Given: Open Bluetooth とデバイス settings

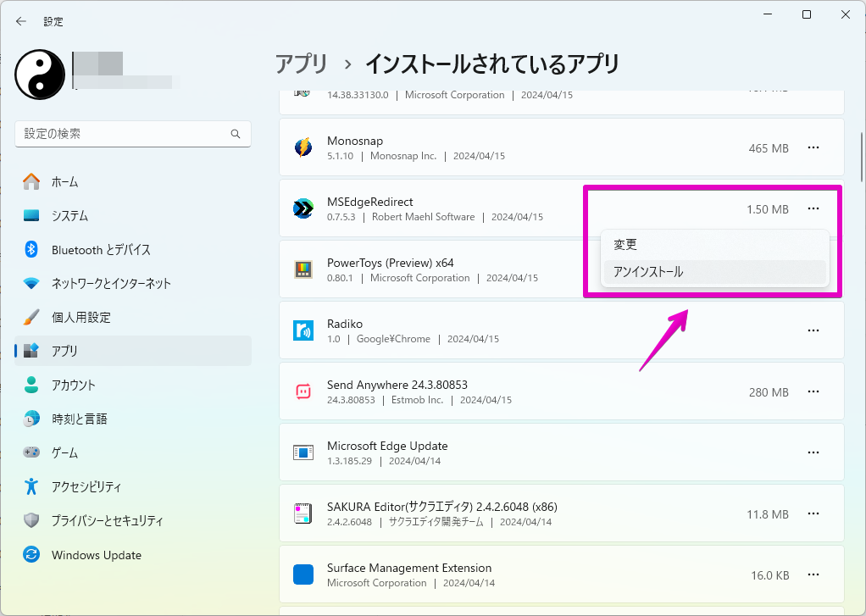Looking at the screenshot, I should (x=133, y=250).
